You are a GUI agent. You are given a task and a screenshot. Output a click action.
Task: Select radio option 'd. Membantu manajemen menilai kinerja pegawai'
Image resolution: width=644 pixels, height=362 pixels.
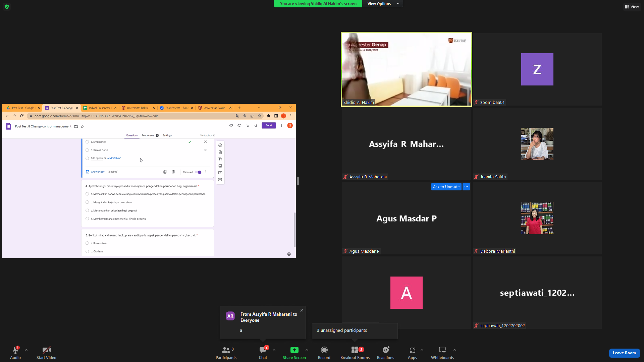coord(87,219)
